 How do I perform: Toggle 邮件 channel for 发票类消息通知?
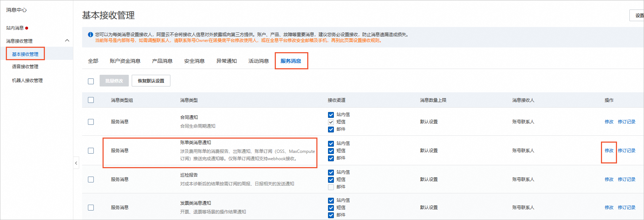click(x=331, y=215)
